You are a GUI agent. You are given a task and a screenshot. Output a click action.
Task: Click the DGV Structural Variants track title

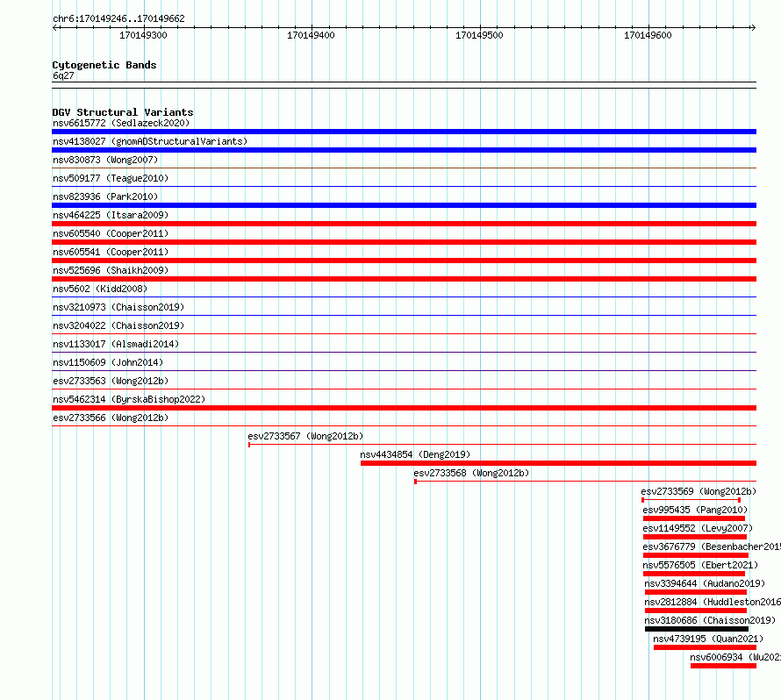pos(123,112)
